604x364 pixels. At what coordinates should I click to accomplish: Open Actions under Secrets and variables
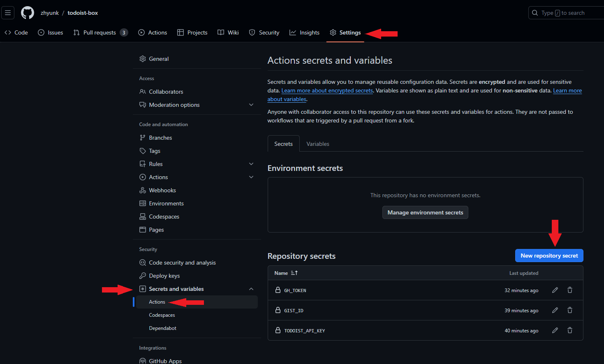tap(197, 302)
